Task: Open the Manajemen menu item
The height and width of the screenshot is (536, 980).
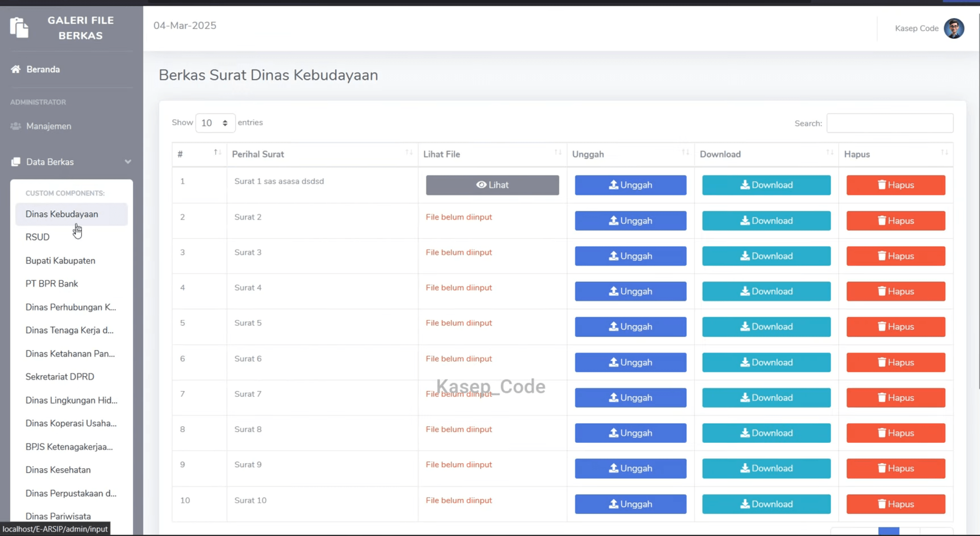Action: (x=49, y=126)
